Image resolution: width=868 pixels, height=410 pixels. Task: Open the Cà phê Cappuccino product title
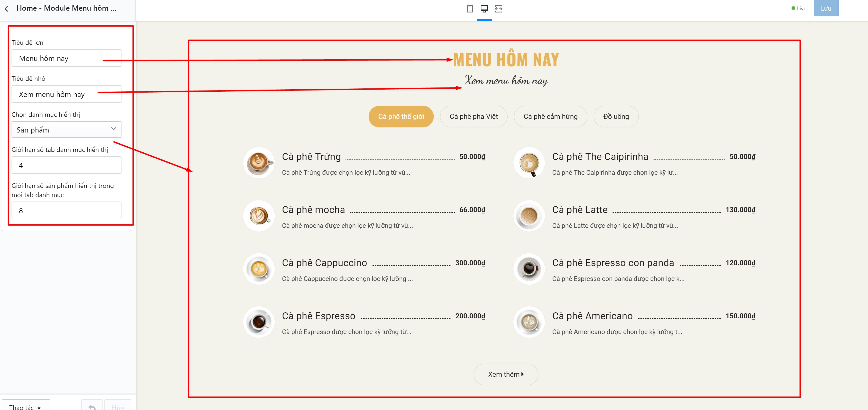pos(324,263)
